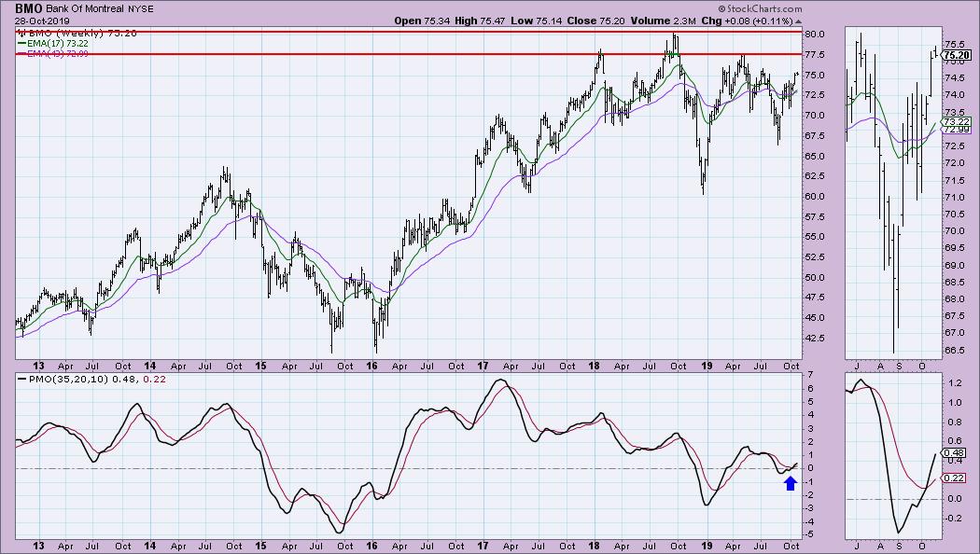This screenshot has height=554, width=980.
Task: Click the 75.5 label on zoomed price axis
Action: click(x=955, y=45)
